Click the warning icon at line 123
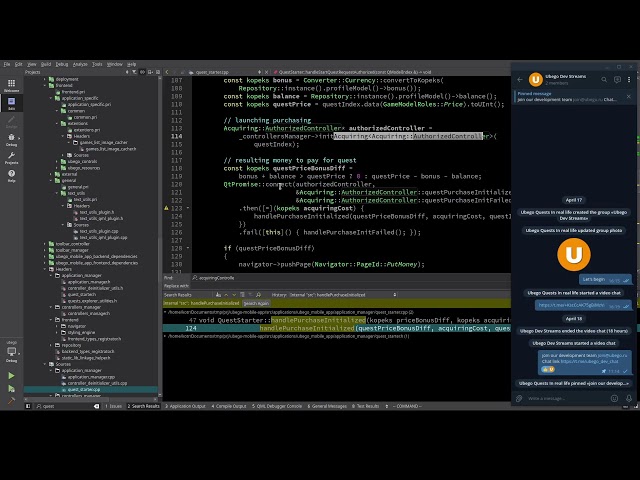Screen dimensions: 640x480 pos(166,208)
